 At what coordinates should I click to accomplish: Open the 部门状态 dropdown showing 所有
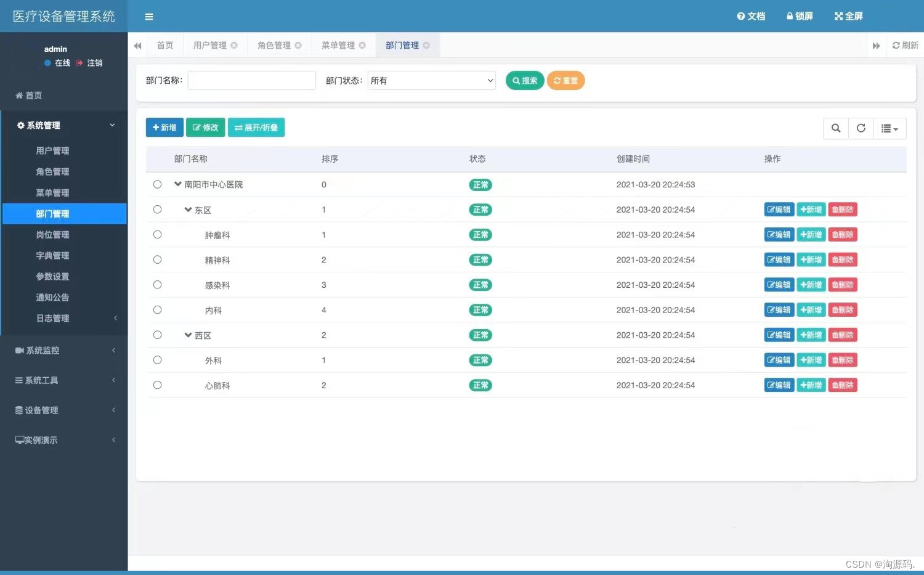click(x=432, y=81)
